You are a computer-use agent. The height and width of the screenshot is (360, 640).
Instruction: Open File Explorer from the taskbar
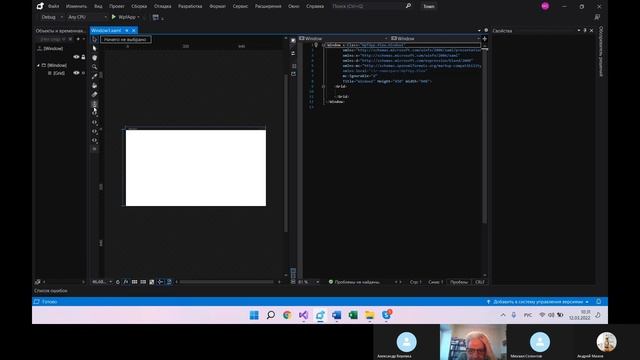coord(370,315)
